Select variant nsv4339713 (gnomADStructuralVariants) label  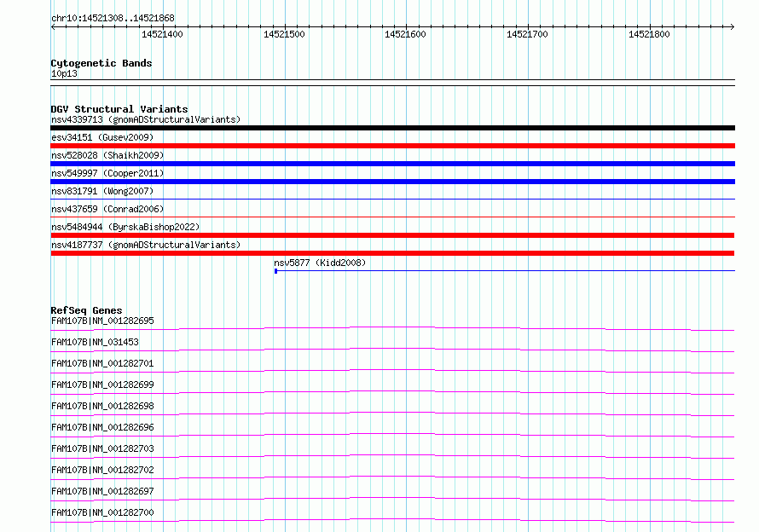[x=146, y=119]
